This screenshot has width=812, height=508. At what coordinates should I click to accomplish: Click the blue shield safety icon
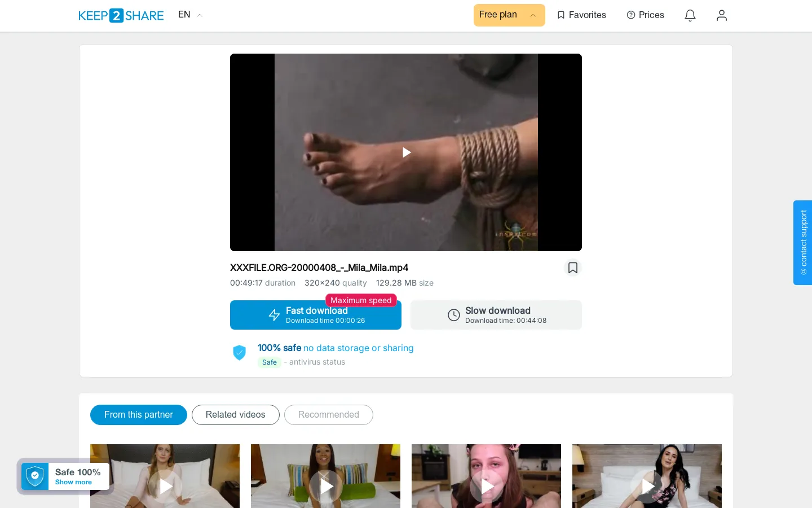[x=240, y=353]
